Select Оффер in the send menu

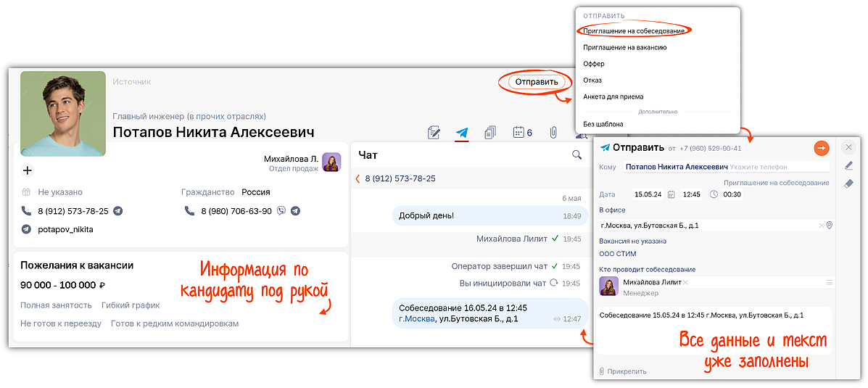click(x=594, y=64)
